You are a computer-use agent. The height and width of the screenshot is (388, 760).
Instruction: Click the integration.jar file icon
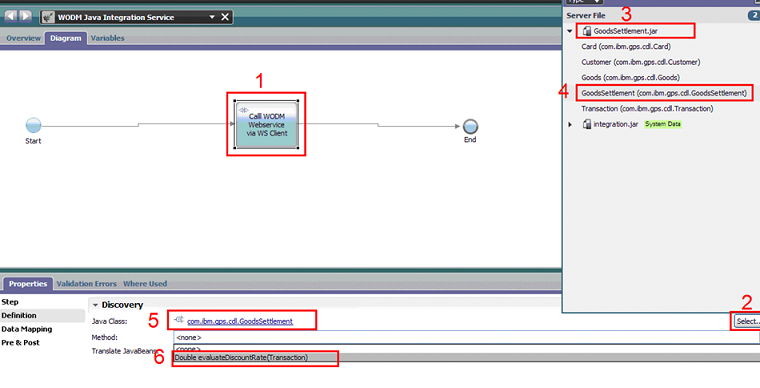point(586,124)
